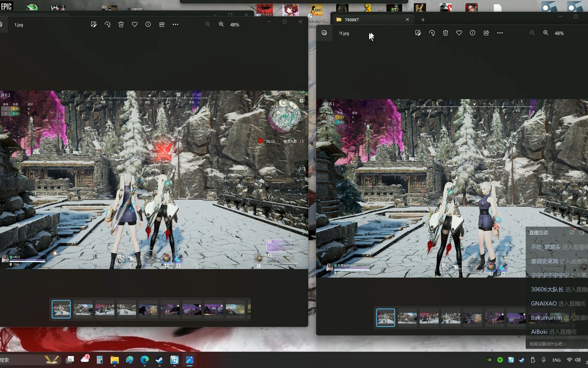Zoom in on the 11.jpg window
Screen dimensions: 588x368
click(546, 33)
